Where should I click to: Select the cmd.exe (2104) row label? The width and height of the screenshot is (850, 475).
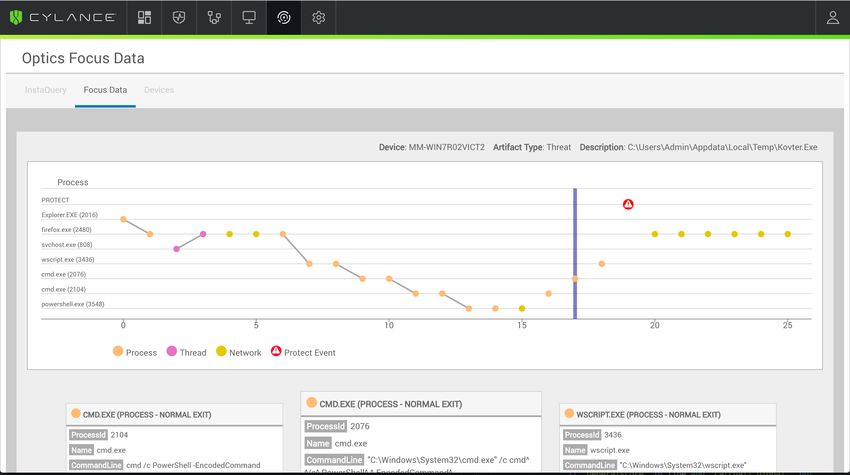point(63,290)
